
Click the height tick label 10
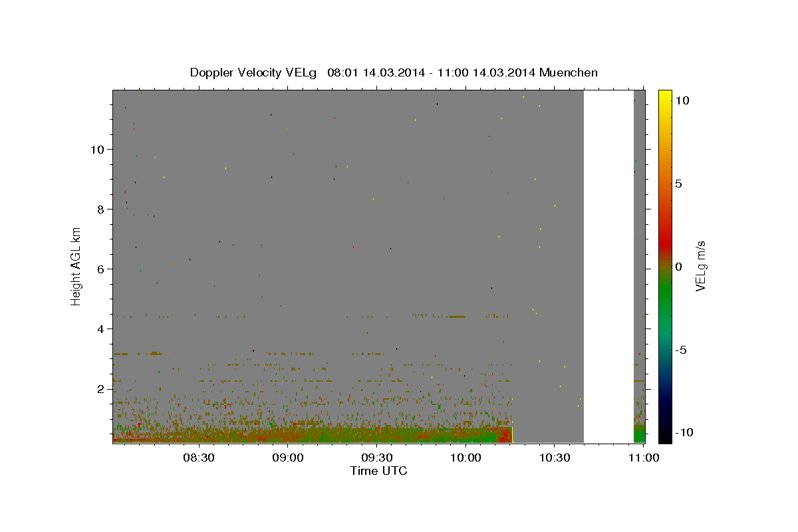pyautogui.click(x=98, y=150)
